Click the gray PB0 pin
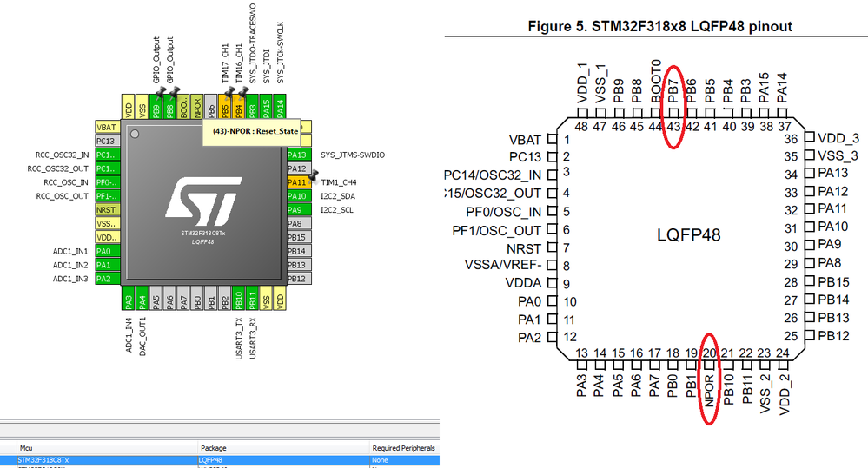 coord(197,298)
